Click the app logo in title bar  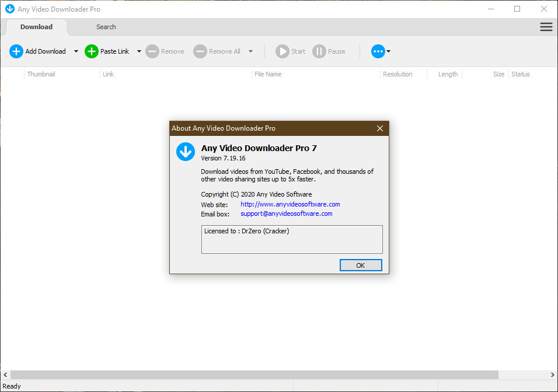pyautogui.click(x=9, y=9)
